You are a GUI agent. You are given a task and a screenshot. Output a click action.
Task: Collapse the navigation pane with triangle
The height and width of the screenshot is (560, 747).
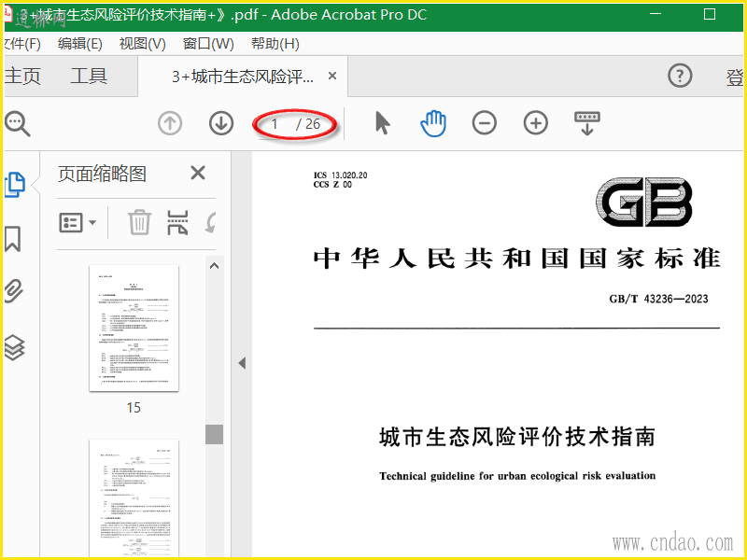click(x=242, y=363)
